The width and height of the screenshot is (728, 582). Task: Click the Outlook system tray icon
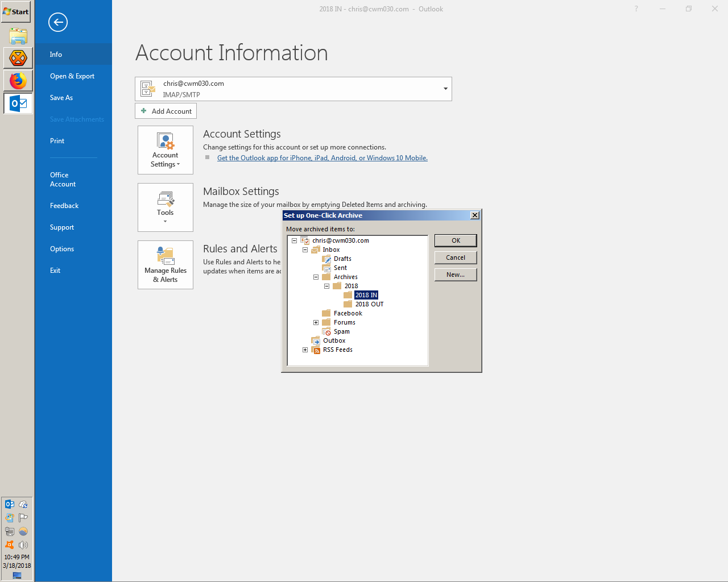(x=10, y=504)
